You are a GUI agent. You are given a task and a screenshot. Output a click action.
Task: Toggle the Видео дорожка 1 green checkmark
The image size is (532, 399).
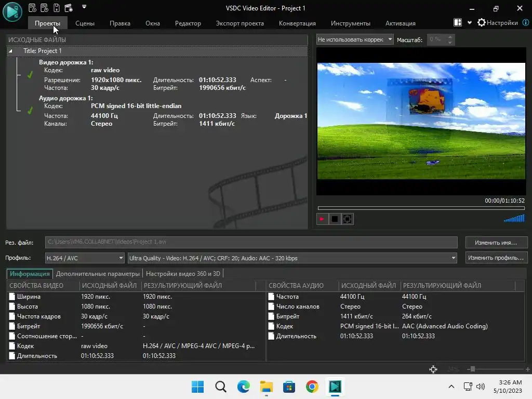pos(30,74)
